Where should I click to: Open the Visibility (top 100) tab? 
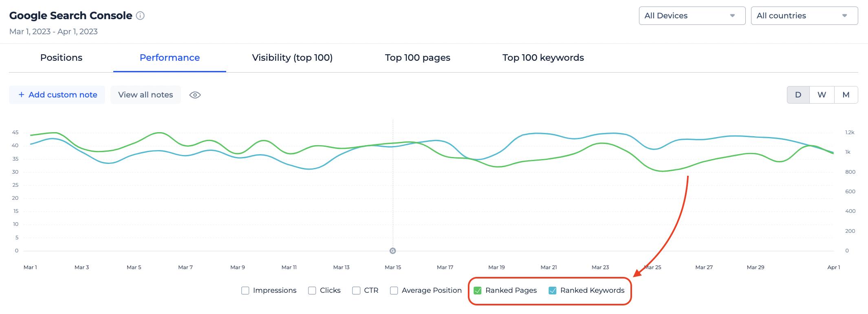[x=292, y=57]
